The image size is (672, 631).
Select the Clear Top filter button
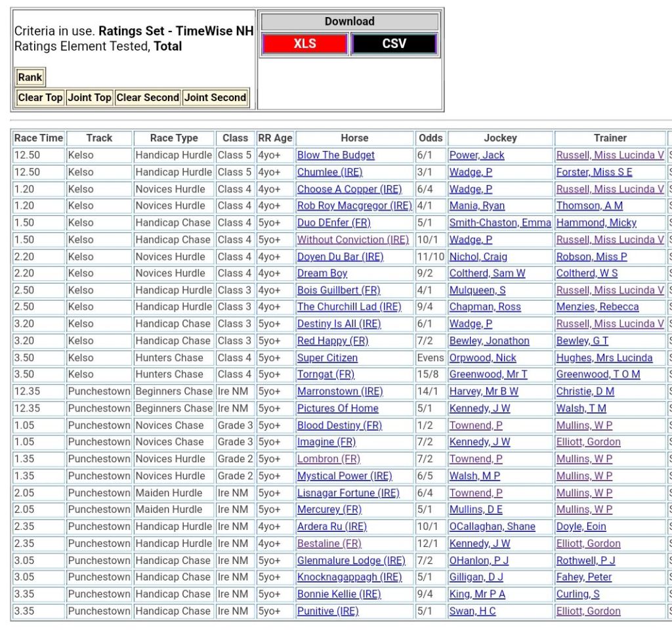(x=40, y=98)
